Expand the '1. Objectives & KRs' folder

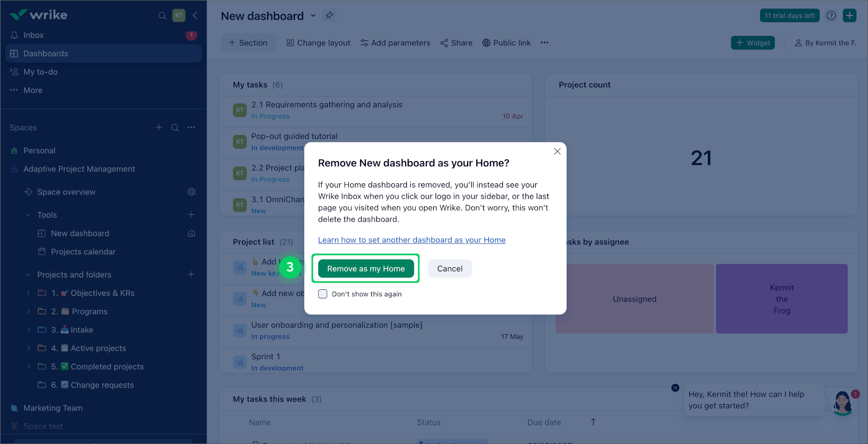click(x=28, y=293)
